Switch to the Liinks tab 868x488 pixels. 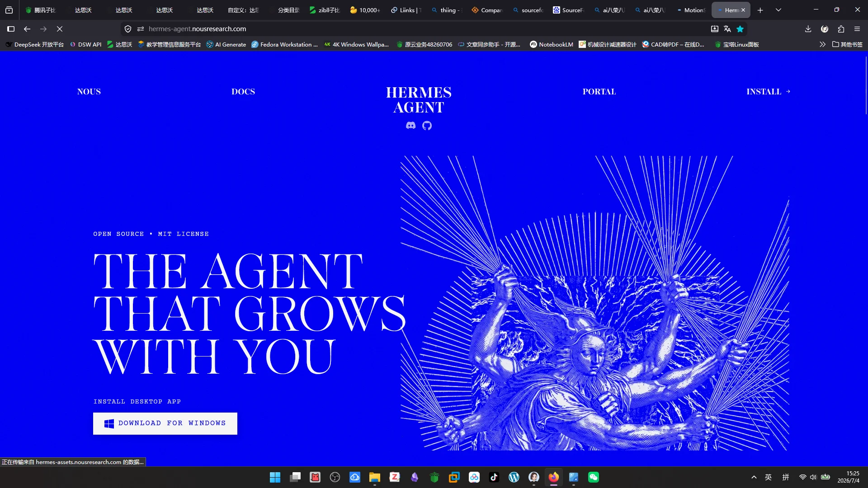coord(406,10)
